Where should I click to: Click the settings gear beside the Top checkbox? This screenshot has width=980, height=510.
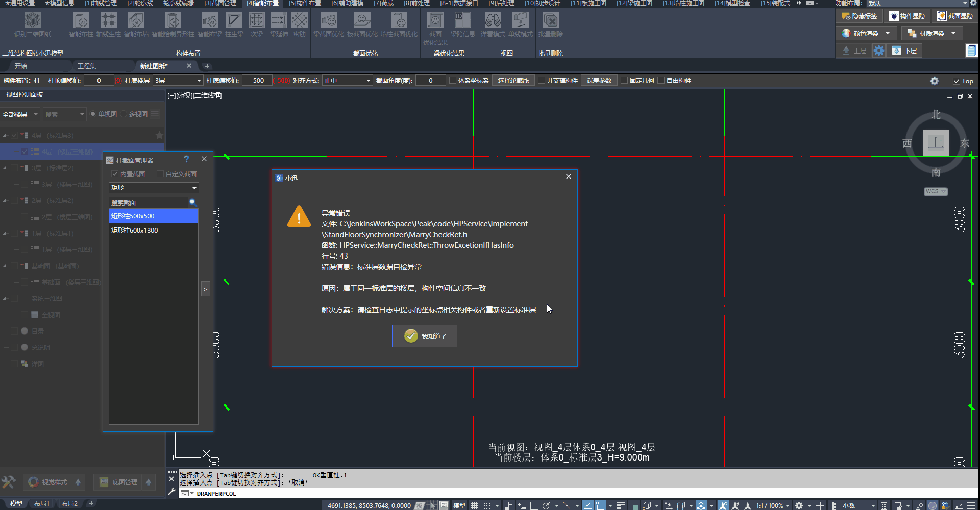[934, 81]
